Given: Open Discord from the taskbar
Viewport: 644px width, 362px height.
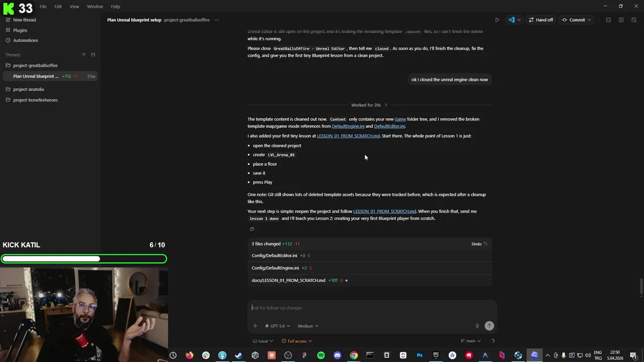Looking at the screenshot, I should 338,355.
